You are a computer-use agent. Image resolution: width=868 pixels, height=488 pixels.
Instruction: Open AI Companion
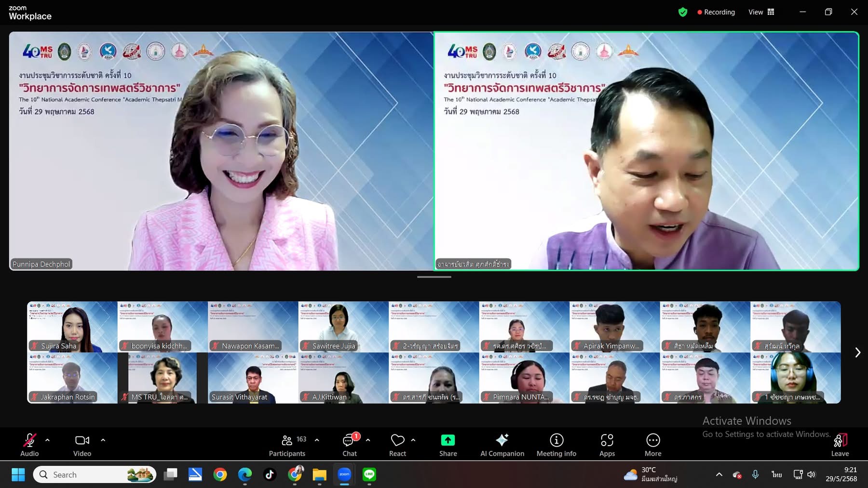pyautogui.click(x=502, y=445)
